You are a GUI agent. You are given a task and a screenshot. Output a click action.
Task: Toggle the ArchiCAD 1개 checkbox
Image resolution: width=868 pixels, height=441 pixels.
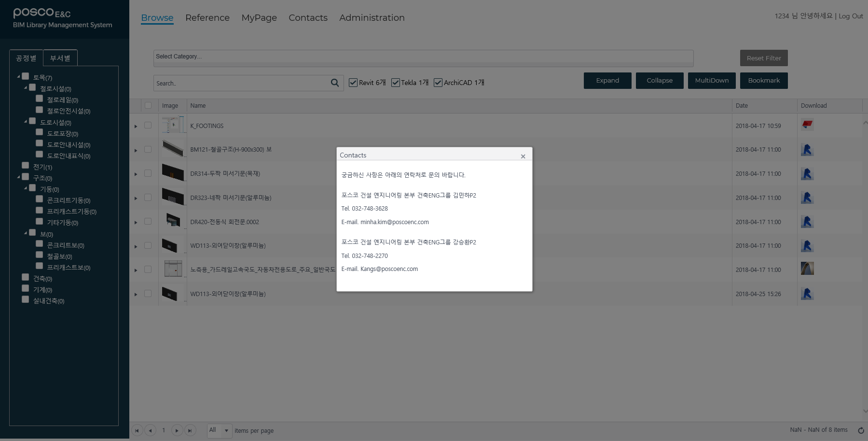coord(438,83)
